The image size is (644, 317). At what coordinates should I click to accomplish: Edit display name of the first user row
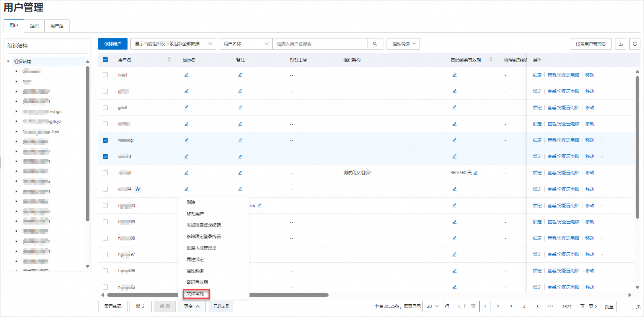pyautogui.click(x=186, y=75)
